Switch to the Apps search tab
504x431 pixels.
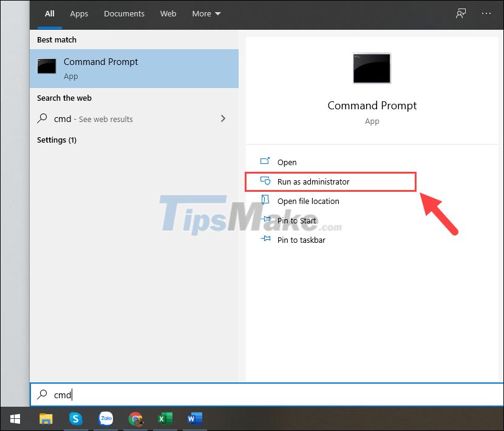(x=79, y=13)
